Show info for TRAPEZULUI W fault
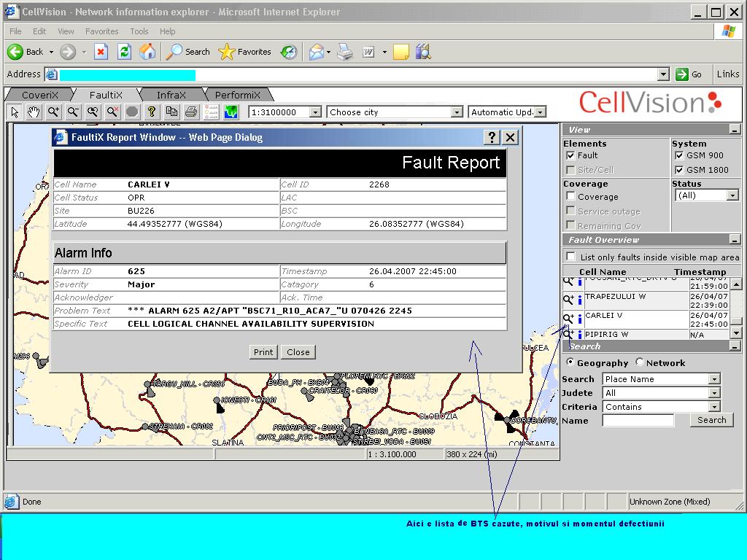The height and width of the screenshot is (560, 747). click(x=580, y=300)
